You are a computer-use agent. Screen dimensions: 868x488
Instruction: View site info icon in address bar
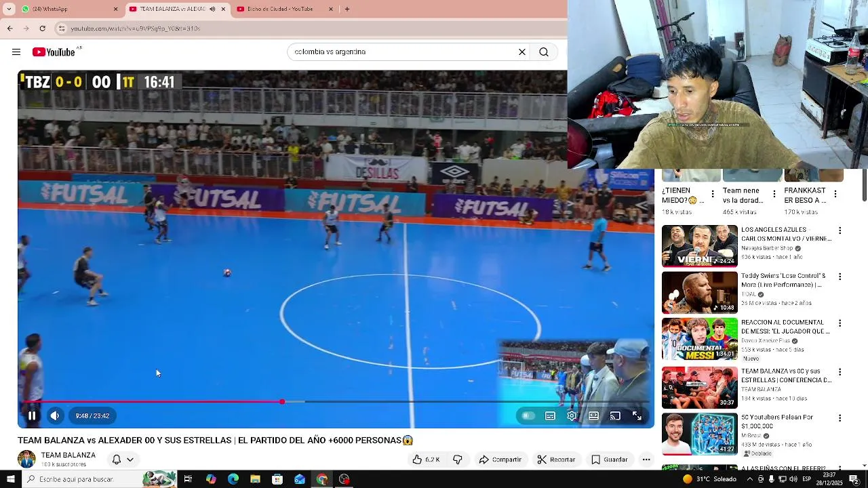click(x=62, y=28)
